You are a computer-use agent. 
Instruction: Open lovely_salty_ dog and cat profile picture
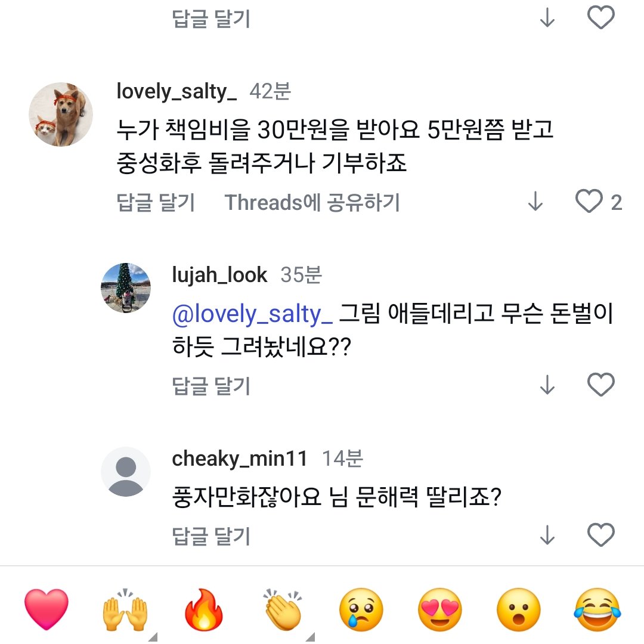61,114
